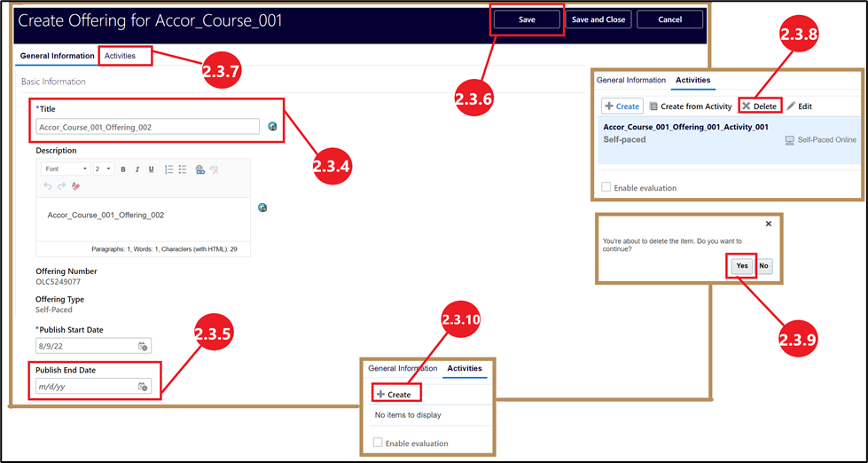This screenshot has height=463, width=868.
Task: Click Create in the empty activities panel
Action: coord(394,395)
